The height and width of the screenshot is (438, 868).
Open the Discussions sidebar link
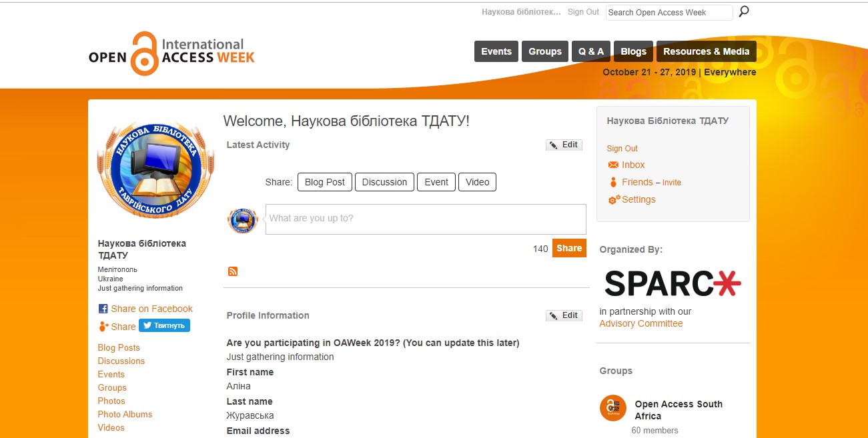(121, 361)
